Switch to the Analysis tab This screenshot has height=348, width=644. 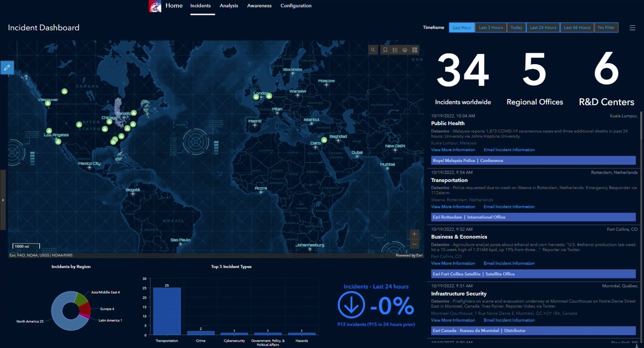pyautogui.click(x=229, y=5)
